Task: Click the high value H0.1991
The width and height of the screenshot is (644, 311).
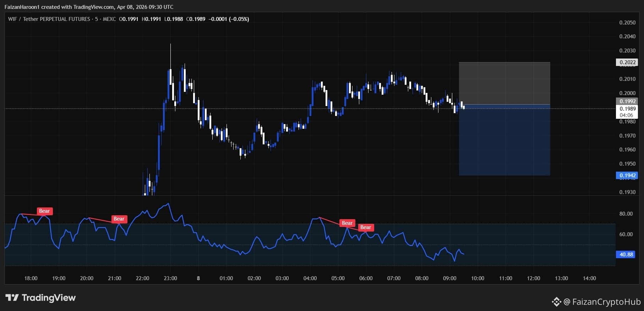Action: tap(151, 19)
